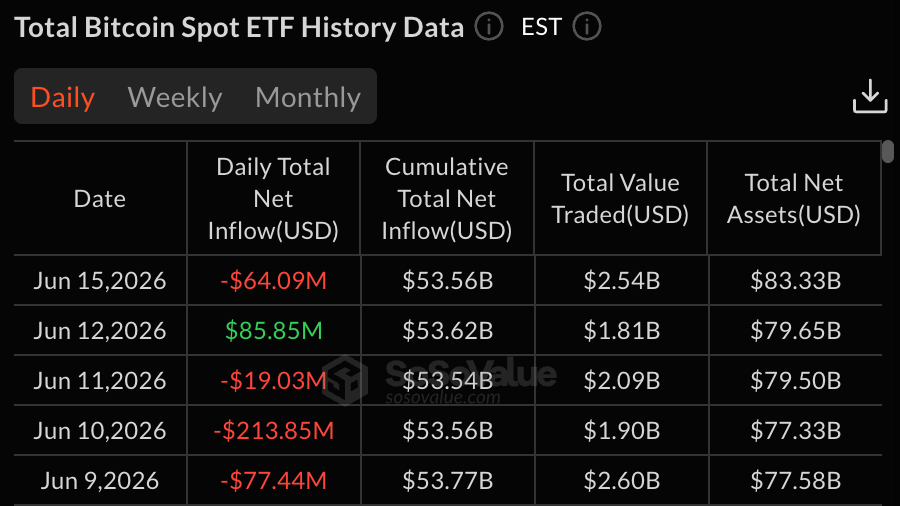The width and height of the screenshot is (900, 506).
Task: Click the Daily Total Net Inflow header
Action: (273, 198)
